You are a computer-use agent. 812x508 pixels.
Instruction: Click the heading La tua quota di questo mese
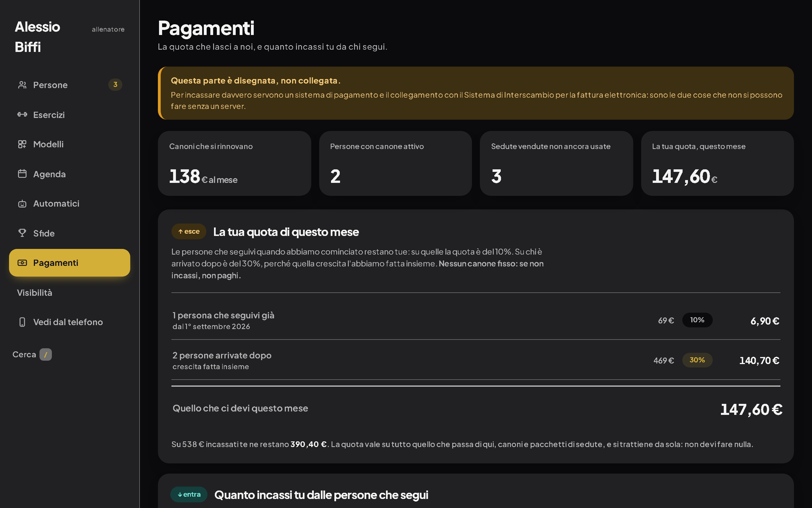[286, 232]
